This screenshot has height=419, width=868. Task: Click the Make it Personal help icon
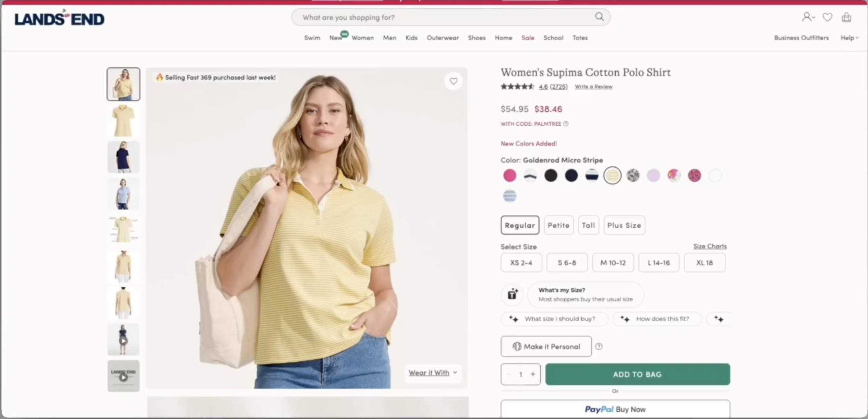coord(599,346)
